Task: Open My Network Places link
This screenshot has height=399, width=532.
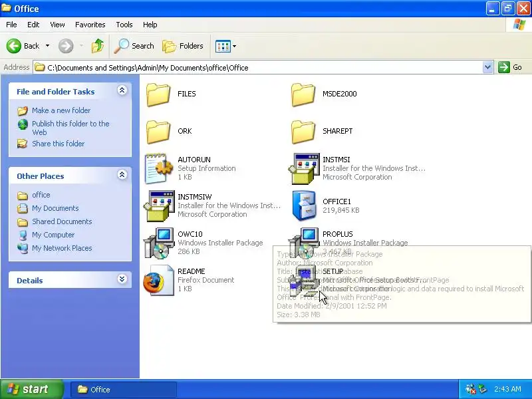Action: [62, 248]
